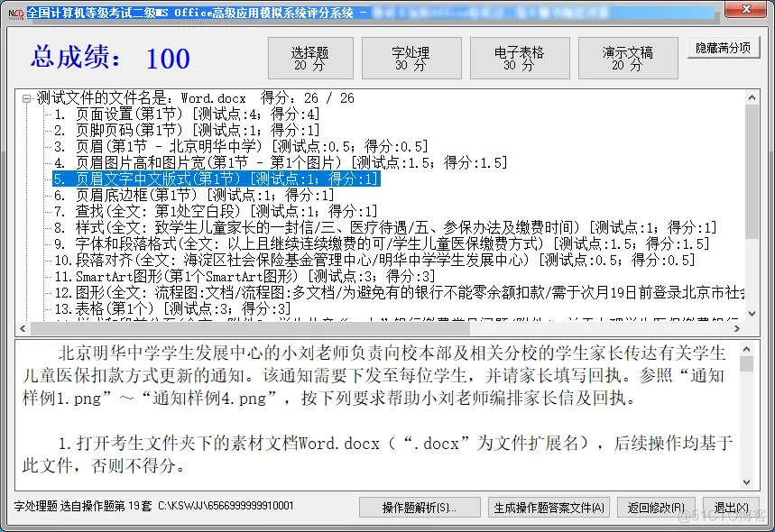
Task: Select item 6 页眉底边框(第1节)
Action: pos(194,195)
